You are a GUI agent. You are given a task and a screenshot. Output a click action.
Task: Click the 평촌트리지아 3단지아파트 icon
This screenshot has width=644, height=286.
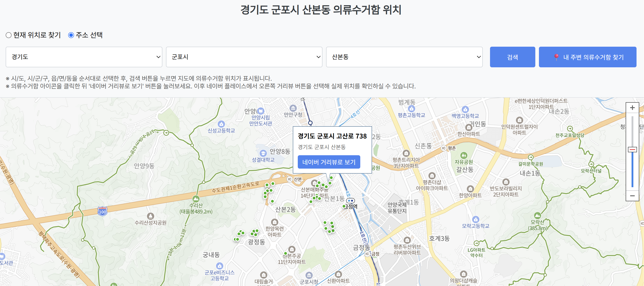[x=406, y=153]
